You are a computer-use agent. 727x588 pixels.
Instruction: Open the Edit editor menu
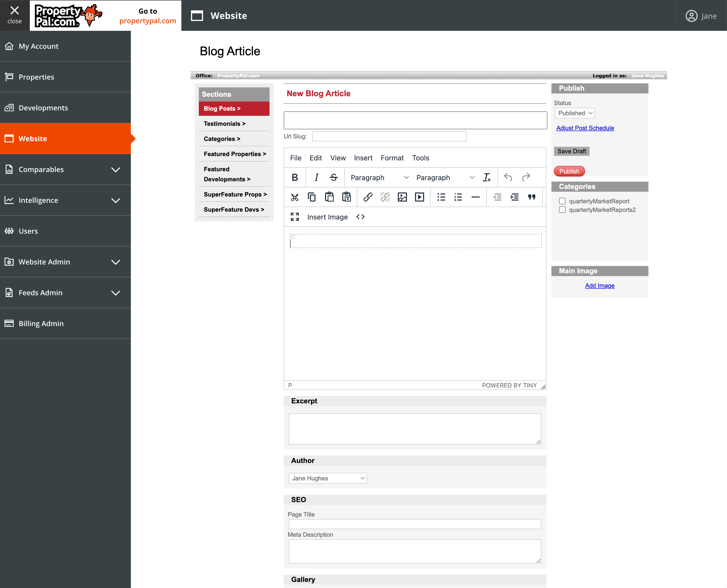(316, 158)
